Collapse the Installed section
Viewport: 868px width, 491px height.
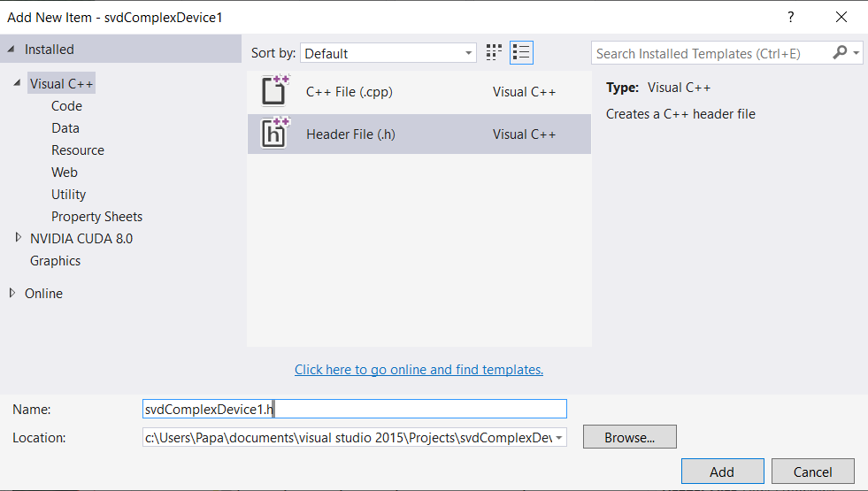[12, 50]
